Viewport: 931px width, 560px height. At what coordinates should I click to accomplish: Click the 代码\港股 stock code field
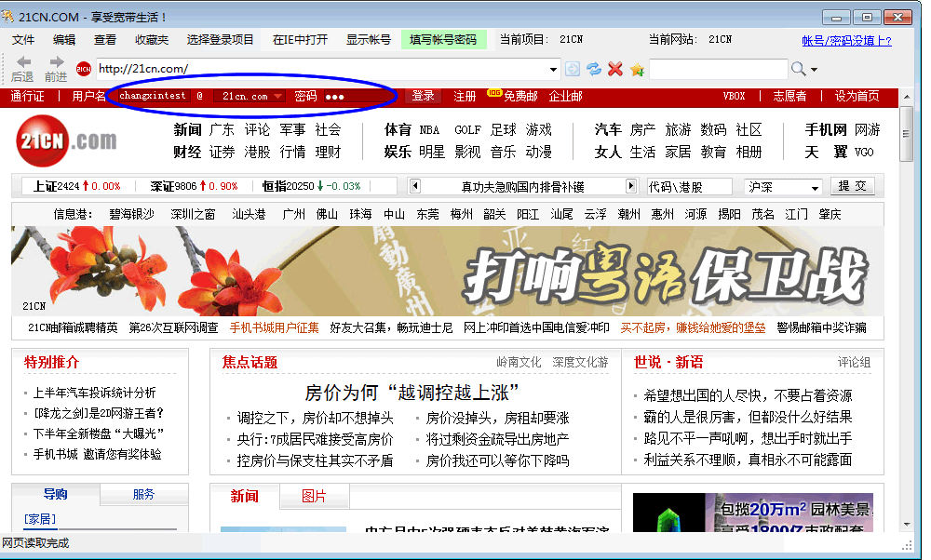click(x=689, y=187)
